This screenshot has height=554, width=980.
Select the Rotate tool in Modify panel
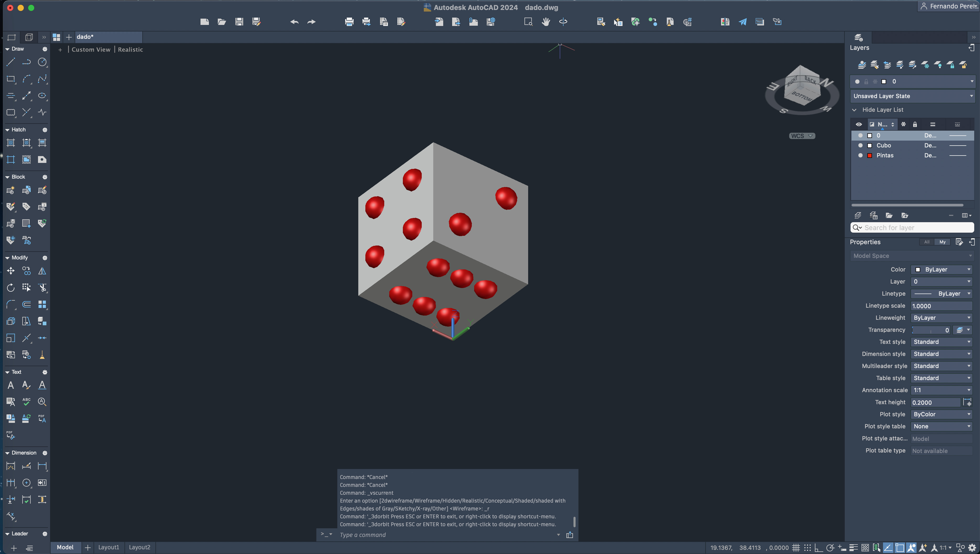(11, 287)
